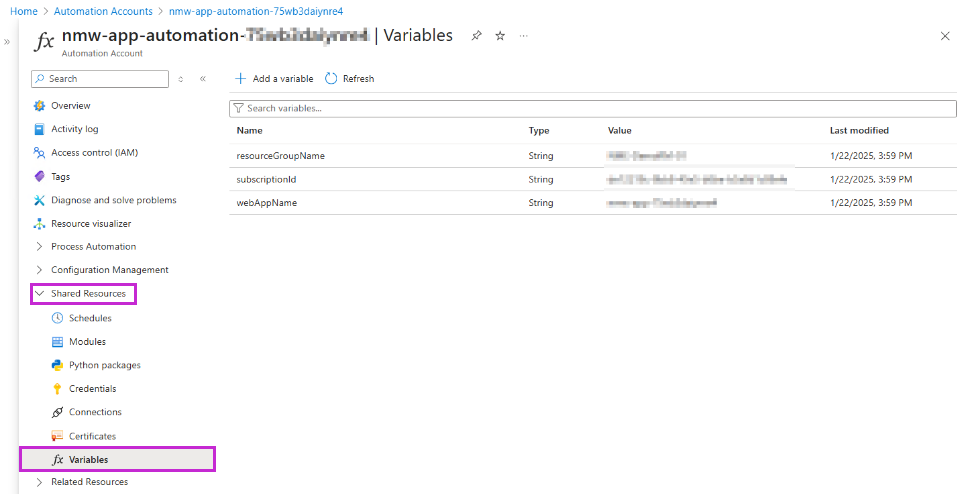Open the more options ellipsis in header
The image size is (966, 494).
pos(523,36)
